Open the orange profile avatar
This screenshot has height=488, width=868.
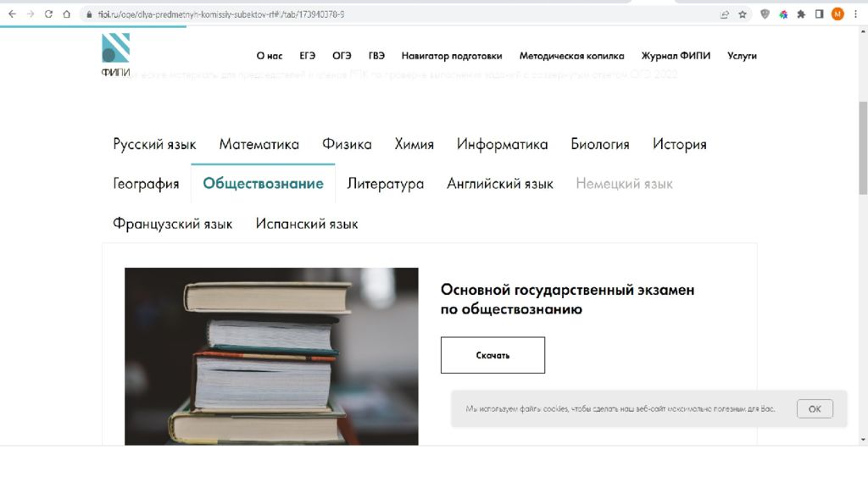click(x=837, y=14)
